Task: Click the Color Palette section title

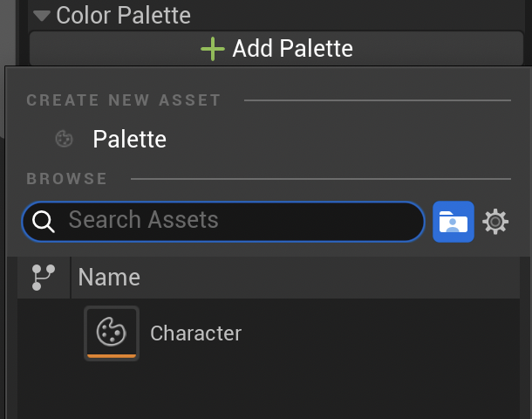Action: (x=123, y=16)
